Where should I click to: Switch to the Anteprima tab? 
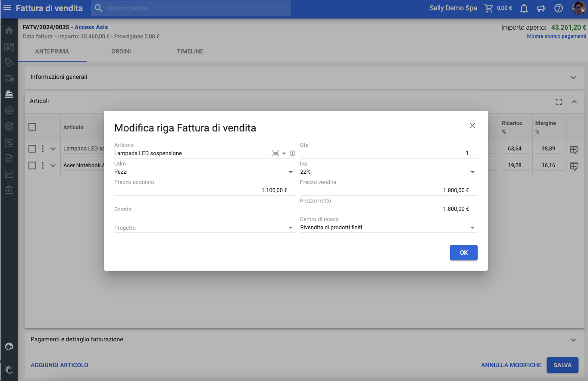52,51
